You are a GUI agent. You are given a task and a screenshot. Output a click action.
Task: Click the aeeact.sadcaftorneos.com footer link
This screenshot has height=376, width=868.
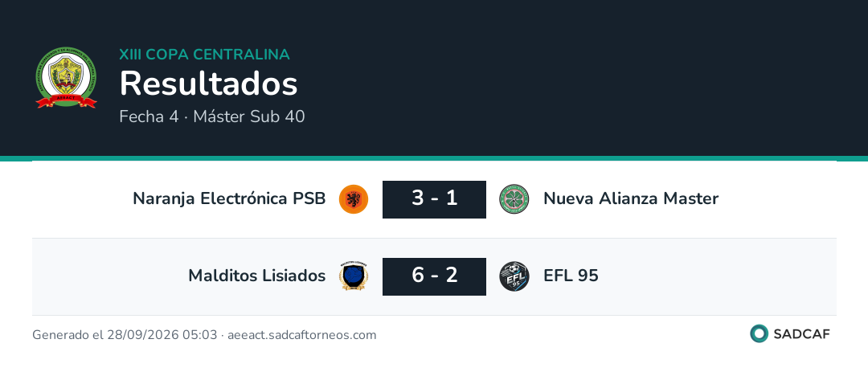click(301, 335)
